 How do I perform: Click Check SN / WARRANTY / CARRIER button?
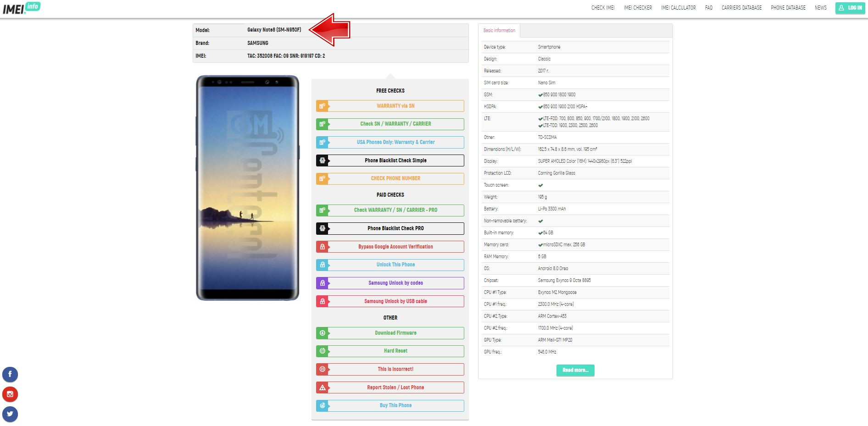390,124
